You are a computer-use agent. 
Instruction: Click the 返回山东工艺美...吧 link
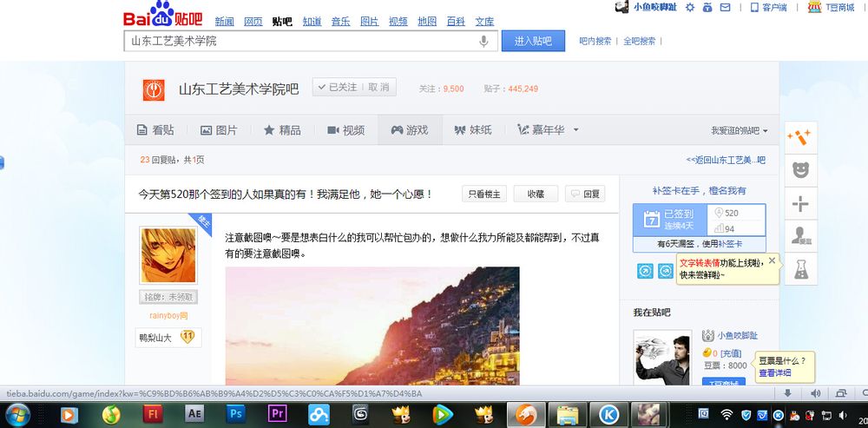726,160
